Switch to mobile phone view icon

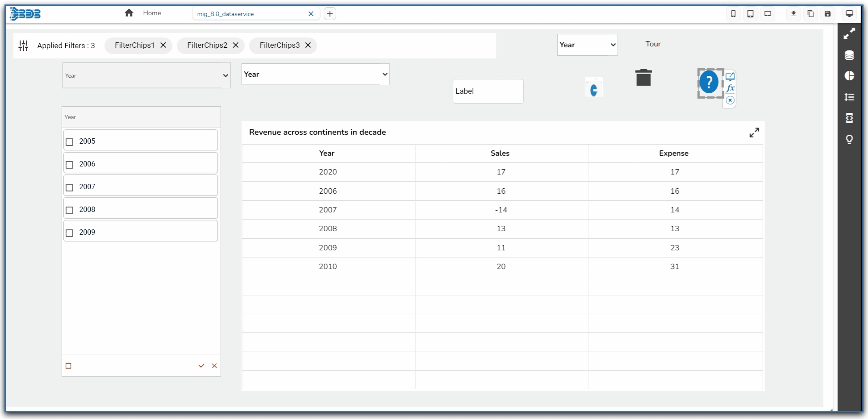pos(733,14)
